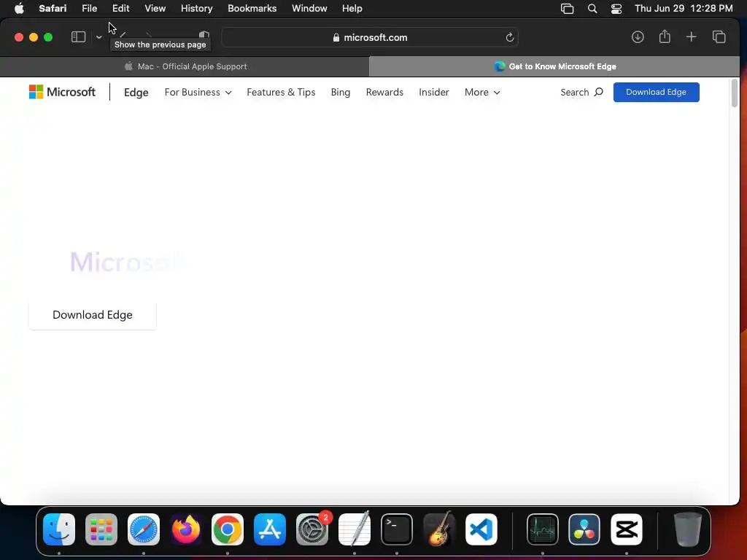Image resolution: width=747 pixels, height=560 pixels.
Task: Expand the More menu
Action: [x=482, y=93]
